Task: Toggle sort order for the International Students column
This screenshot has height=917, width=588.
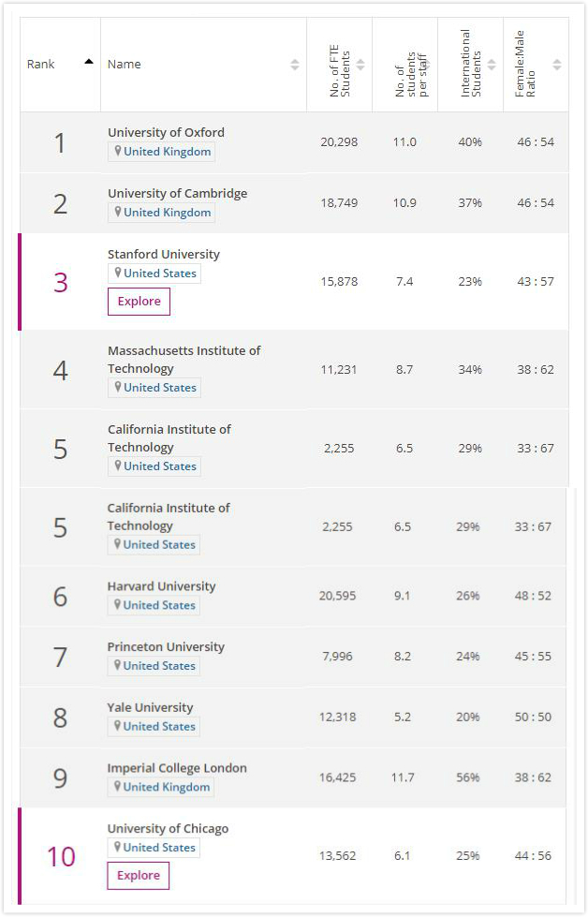Action: coord(492,64)
